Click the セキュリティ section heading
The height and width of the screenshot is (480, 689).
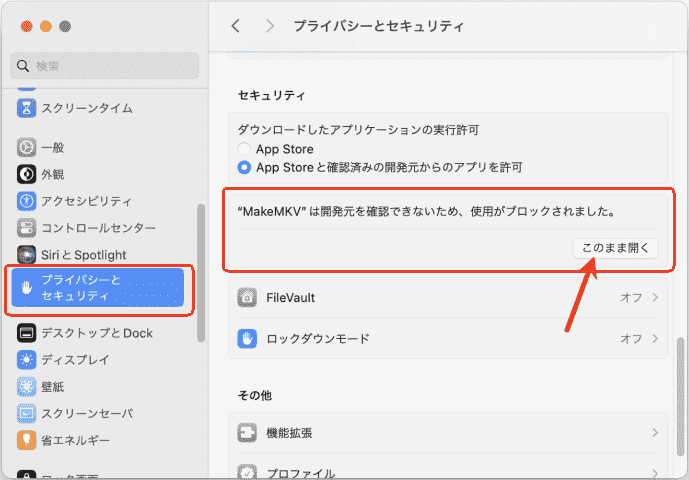pyautogui.click(x=271, y=95)
